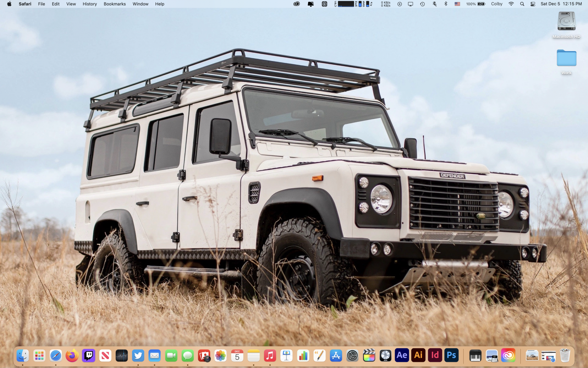Open the Photos app in Dock
588x368 pixels.
[220, 356]
